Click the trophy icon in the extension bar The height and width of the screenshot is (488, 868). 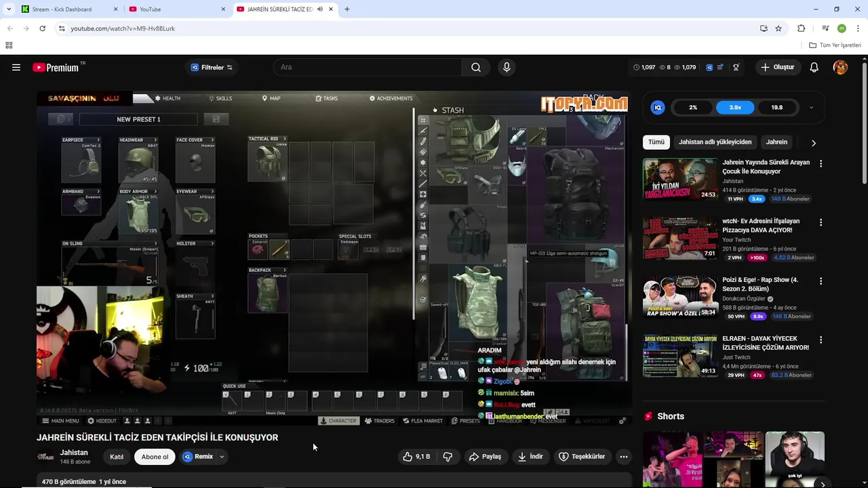click(736, 67)
